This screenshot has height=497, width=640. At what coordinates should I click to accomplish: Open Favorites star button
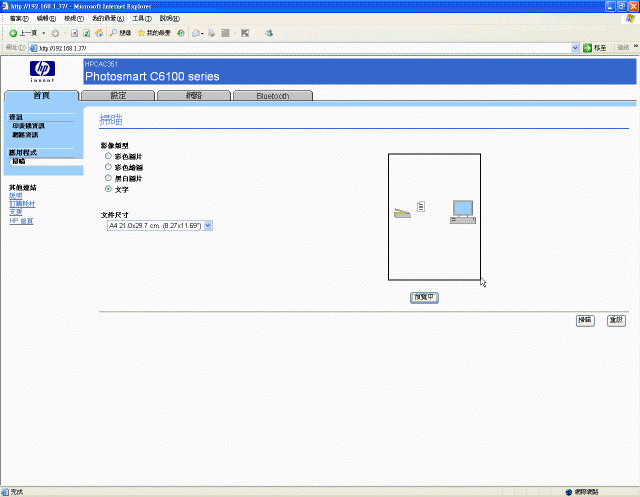pos(154,33)
